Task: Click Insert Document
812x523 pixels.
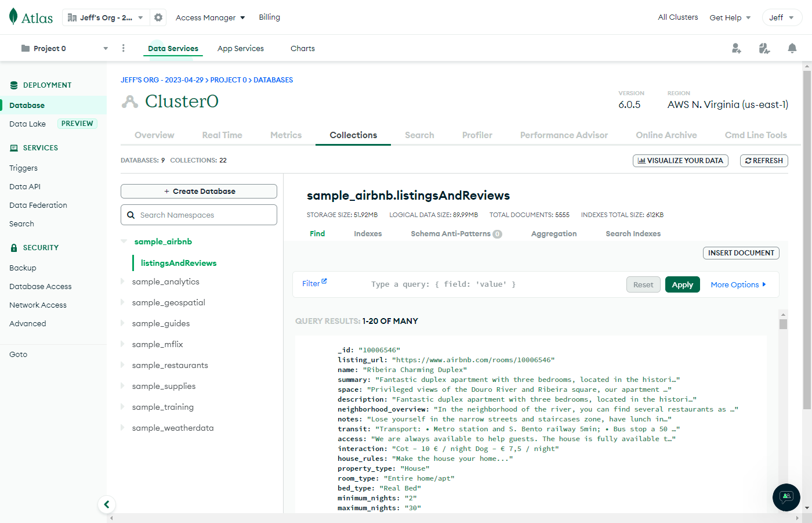Action: click(x=741, y=253)
